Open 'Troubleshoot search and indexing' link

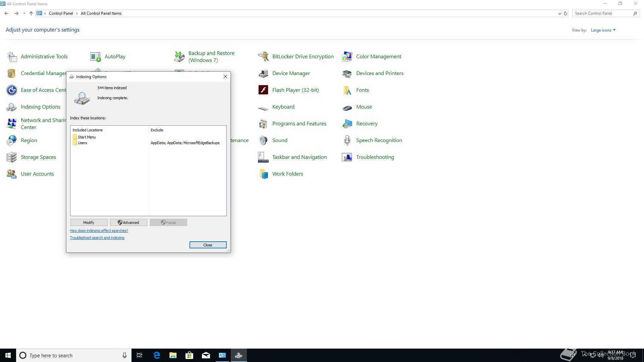click(97, 238)
